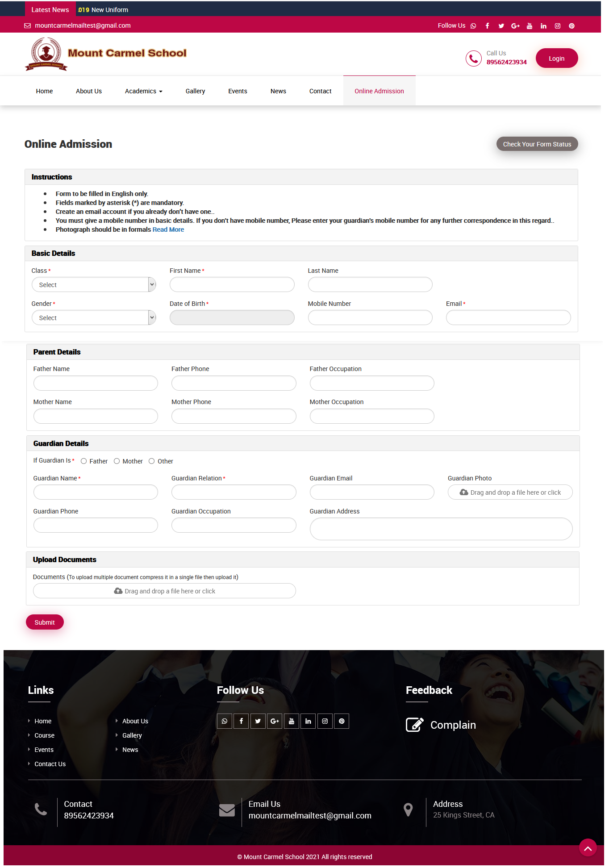This screenshot has height=868, width=609.
Task: Open the school's Facebook page icon
Action: pyautogui.click(x=487, y=25)
